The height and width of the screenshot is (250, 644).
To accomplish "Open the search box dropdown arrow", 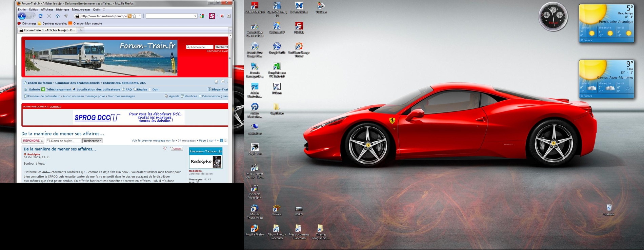I will [195, 16].
